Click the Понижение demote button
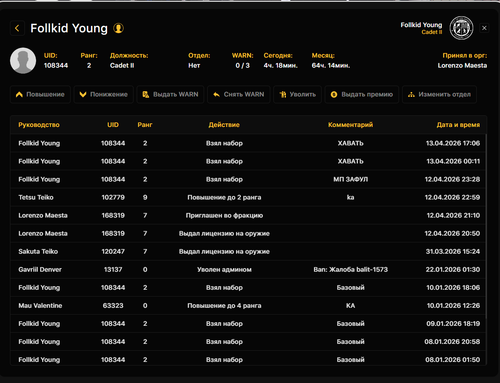The width and height of the screenshot is (500, 383). click(104, 95)
